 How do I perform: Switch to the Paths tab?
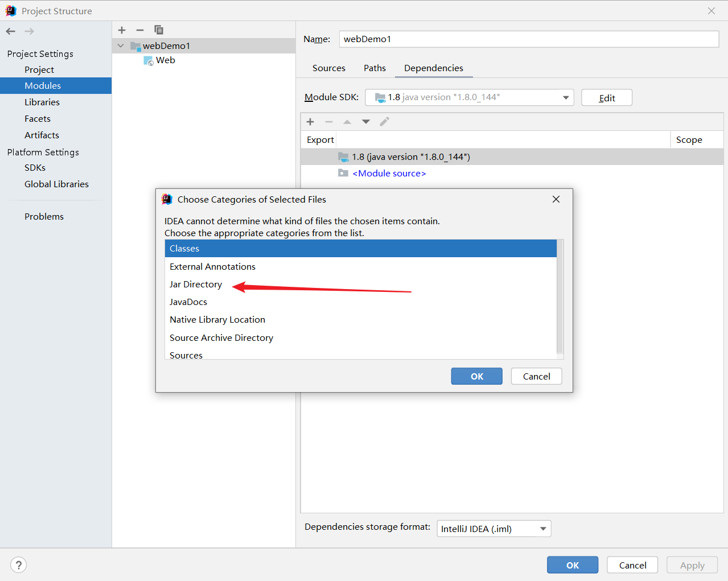coord(375,68)
